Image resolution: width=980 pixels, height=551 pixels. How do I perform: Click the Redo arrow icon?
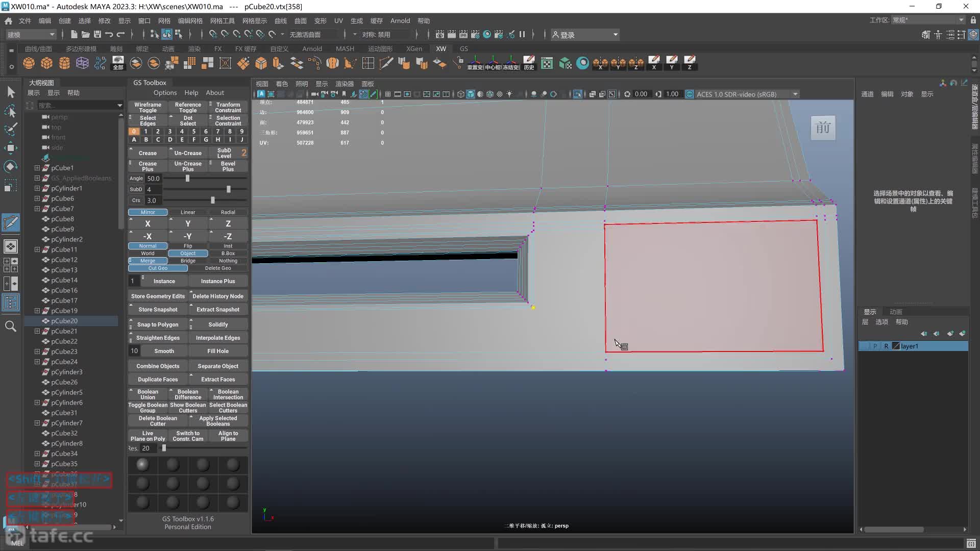click(x=120, y=34)
